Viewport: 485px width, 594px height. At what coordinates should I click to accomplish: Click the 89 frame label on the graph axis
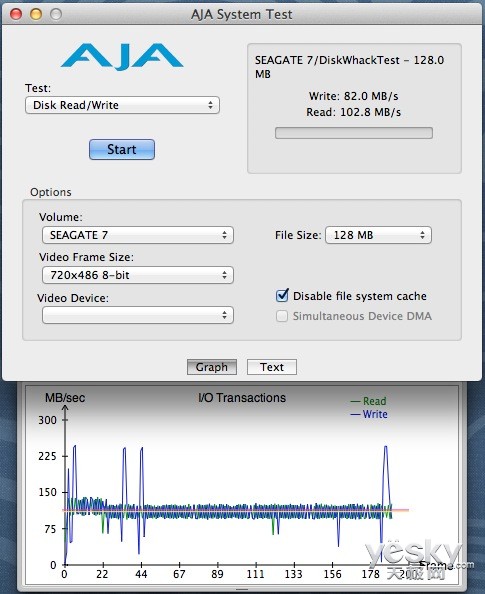tap(217, 574)
